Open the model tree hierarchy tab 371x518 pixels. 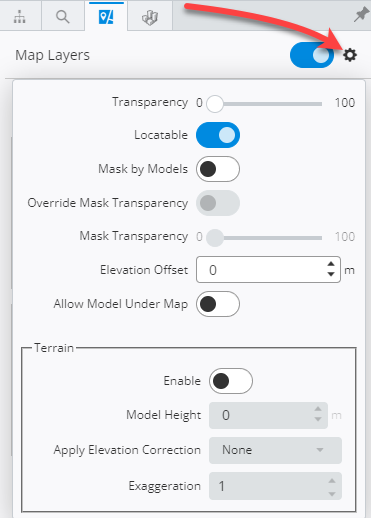(20, 16)
